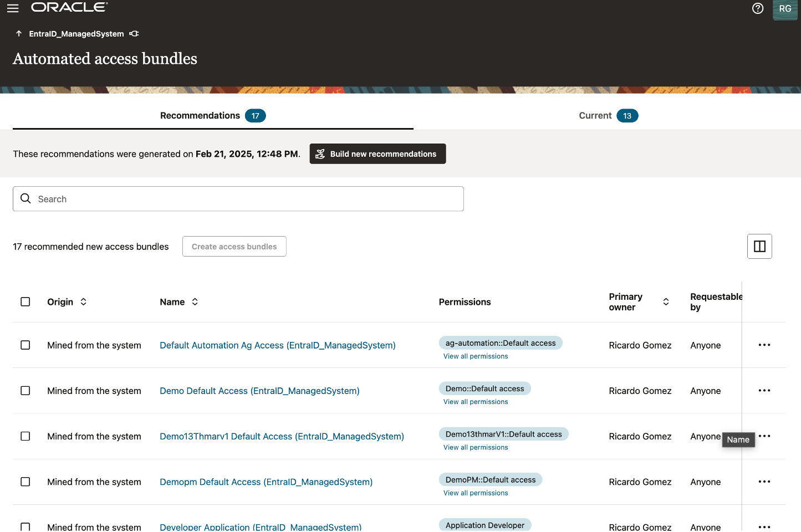The width and height of the screenshot is (801, 532).
Task: Toggle the select-all checkbox in table header
Action: pos(25,301)
